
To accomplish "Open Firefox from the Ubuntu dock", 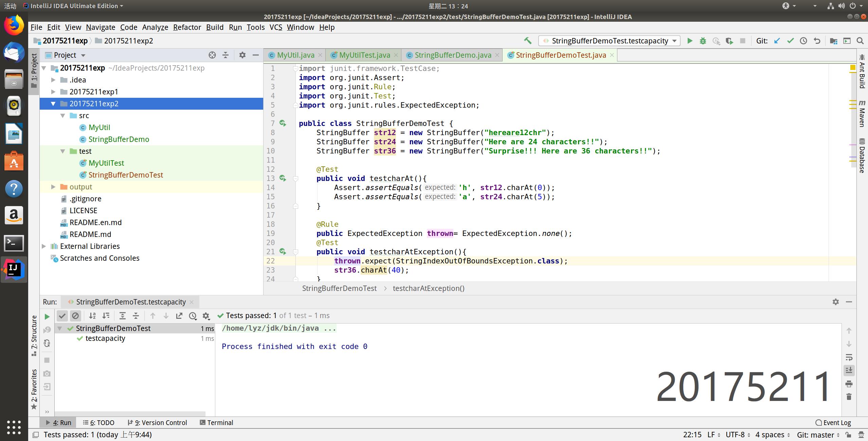I will tap(14, 25).
